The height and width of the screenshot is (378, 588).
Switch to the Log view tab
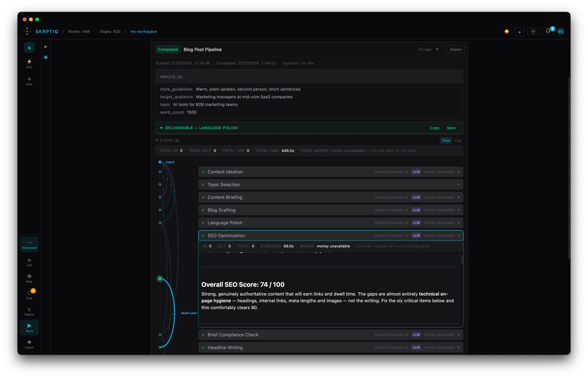[458, 140]
